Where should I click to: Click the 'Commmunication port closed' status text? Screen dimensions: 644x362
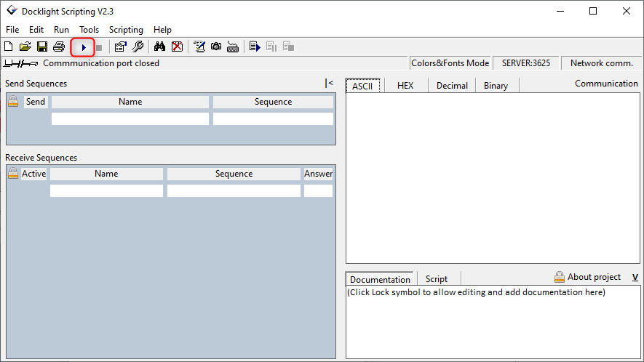coord(101,63)
